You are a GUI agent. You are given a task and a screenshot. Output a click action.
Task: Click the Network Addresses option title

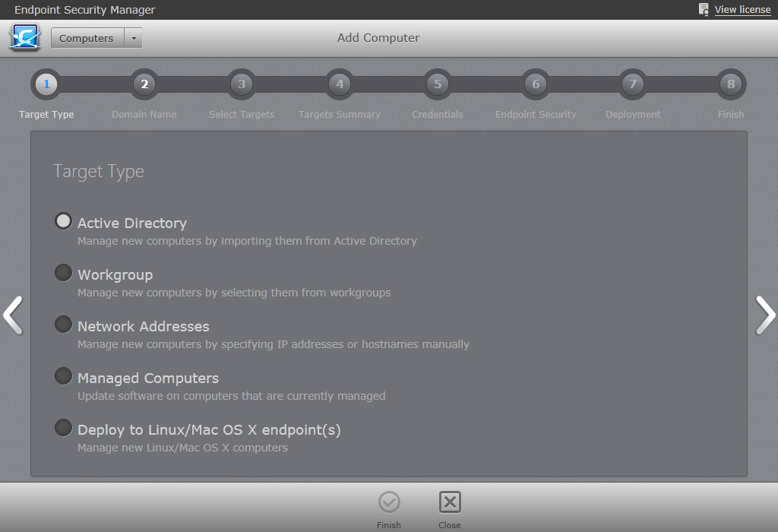click(144, 327)
